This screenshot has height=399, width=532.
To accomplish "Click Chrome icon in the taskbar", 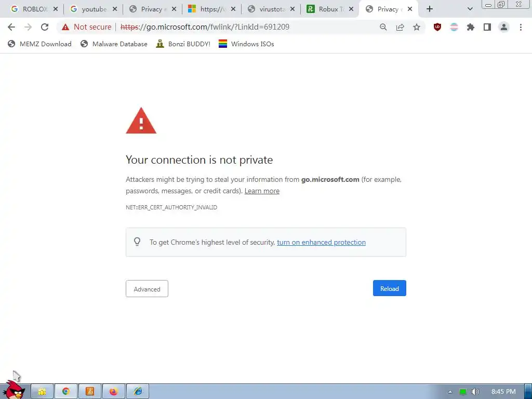I will coord(66,392).
